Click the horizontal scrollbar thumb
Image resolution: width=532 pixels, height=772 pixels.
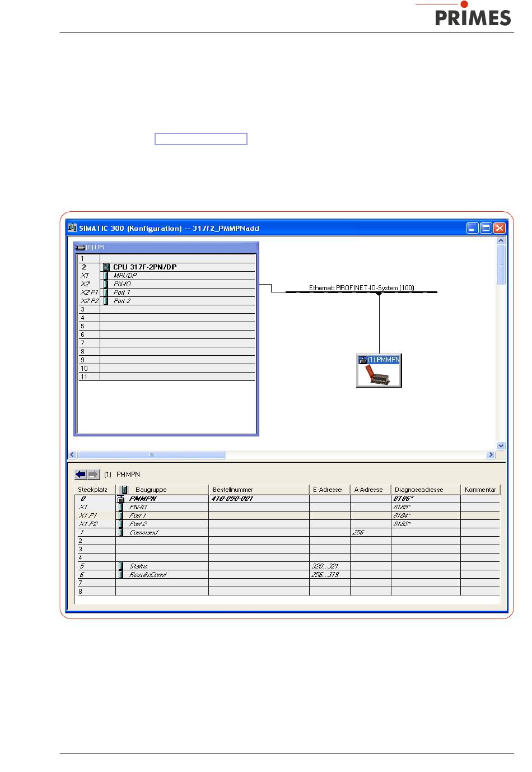coord(151,455)
